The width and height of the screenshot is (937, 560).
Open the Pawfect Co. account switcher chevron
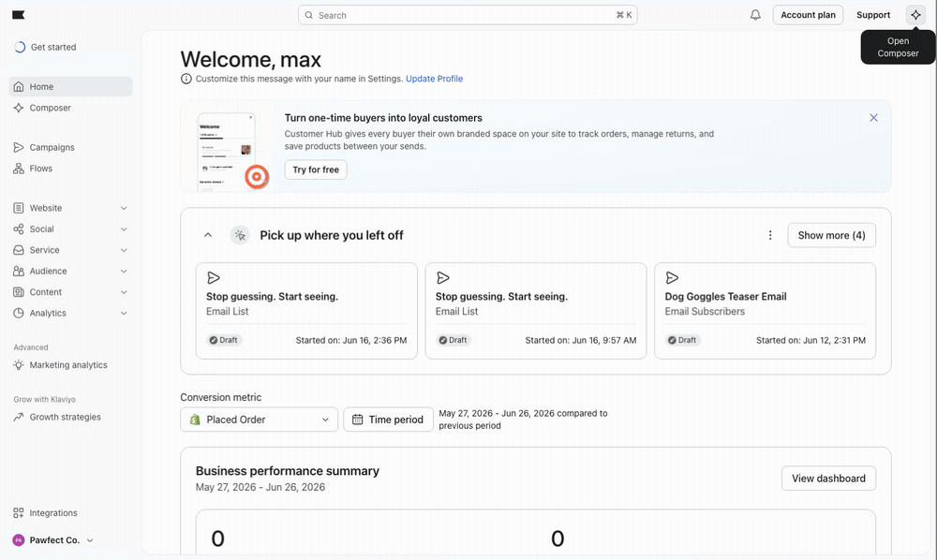(x=90, y=540)
